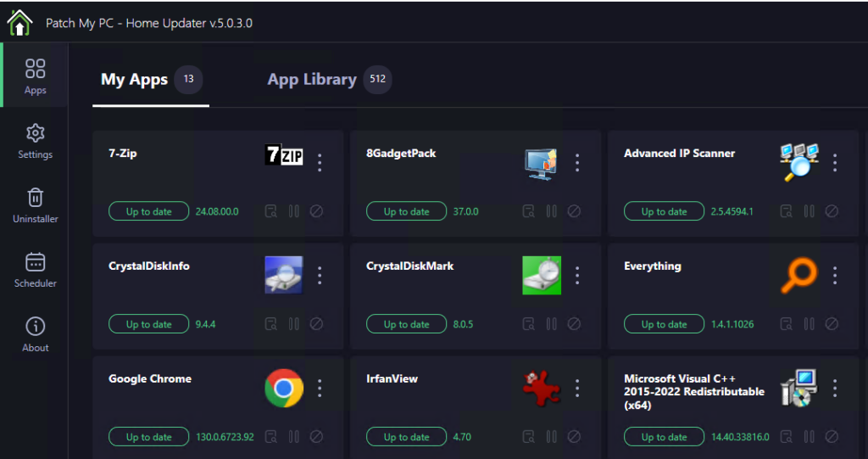Open the CrystalDiskInfo three-dot options menu
The height and width of the screenshot is (459, 868).
[x=320, y=276]
